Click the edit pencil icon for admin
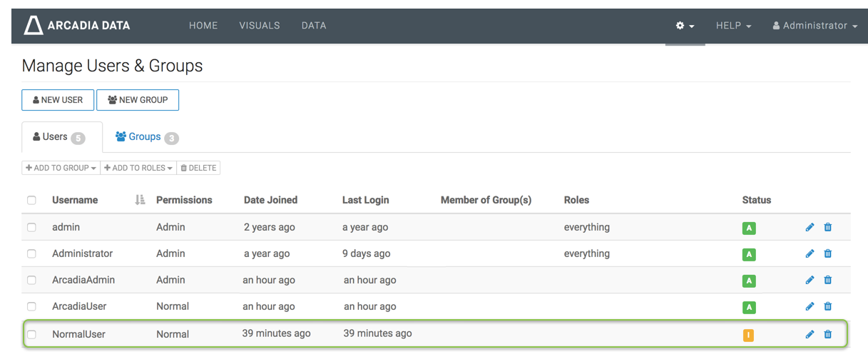This screenshot has width=868, height=352. click(x=810, y=227)
